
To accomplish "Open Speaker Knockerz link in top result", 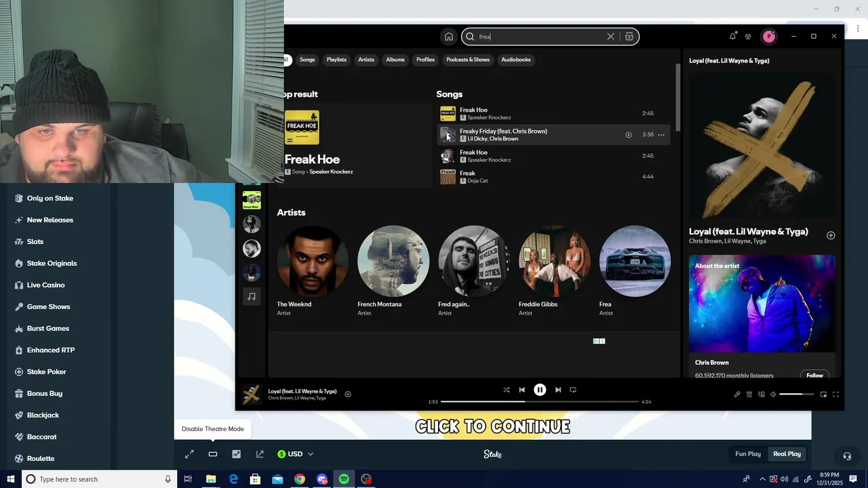I will [331, 172].
